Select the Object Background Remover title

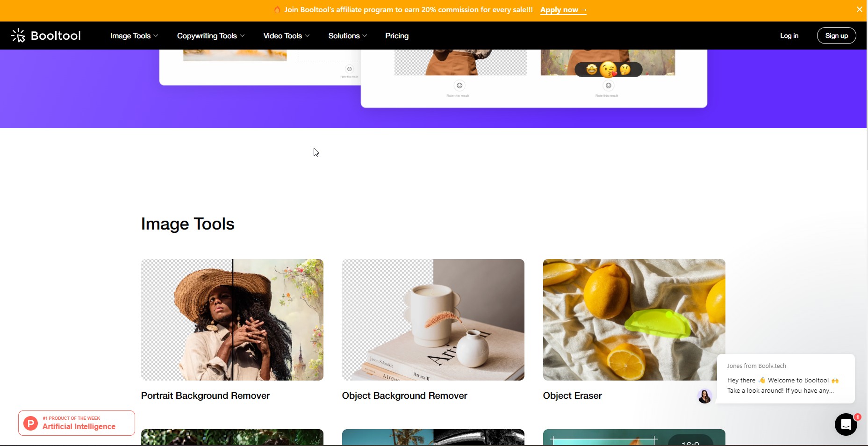click(404, 396)
